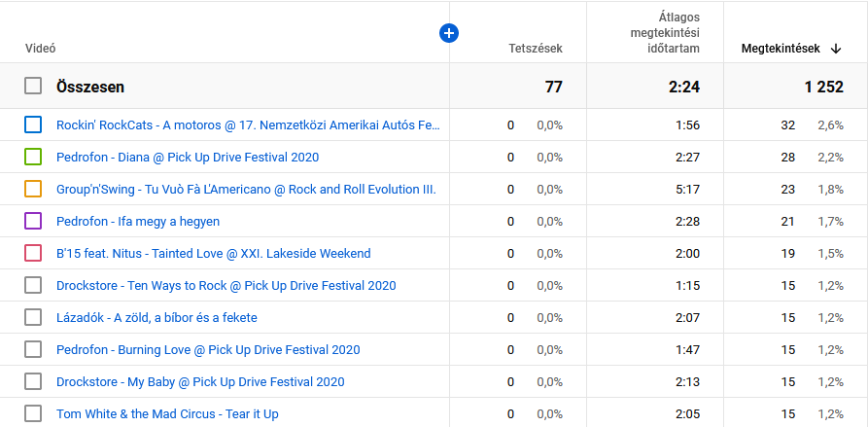This screenshot has height=427, width=868.
Task: Check the Tom White Tear it Up checkbox
Action: coord(33,413)
